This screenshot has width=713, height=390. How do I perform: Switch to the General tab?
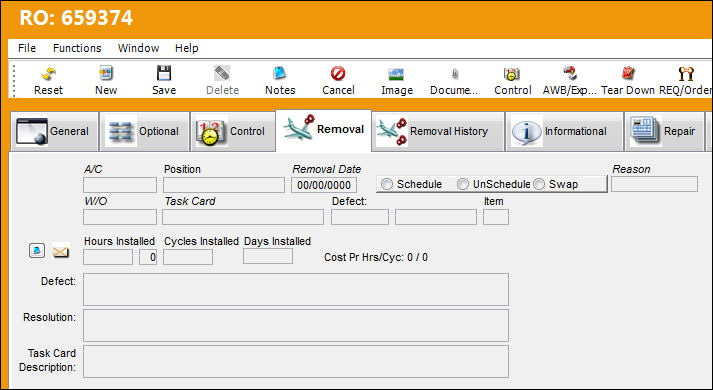pyautogui.click(x=54, y=131)
